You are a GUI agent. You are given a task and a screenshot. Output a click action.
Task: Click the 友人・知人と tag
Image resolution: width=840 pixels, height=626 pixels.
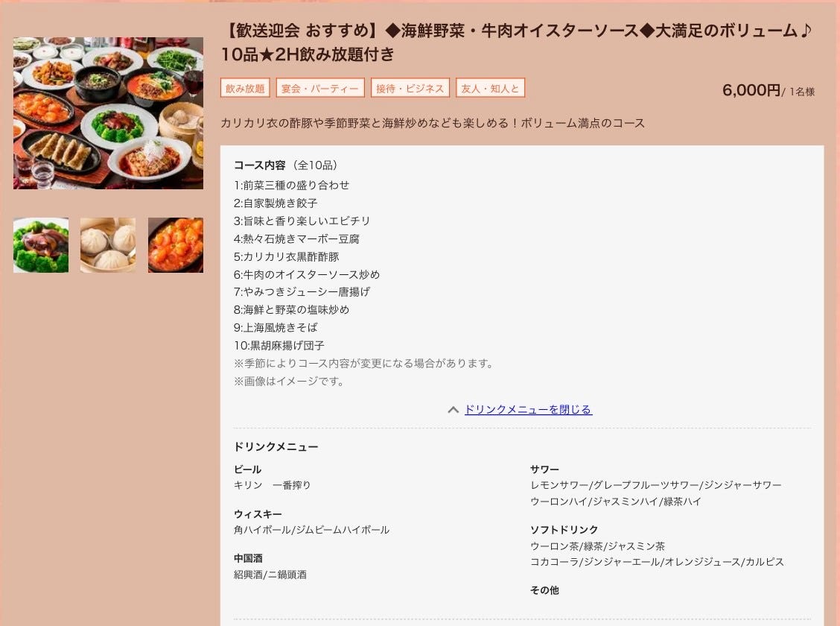click(490, 88)
